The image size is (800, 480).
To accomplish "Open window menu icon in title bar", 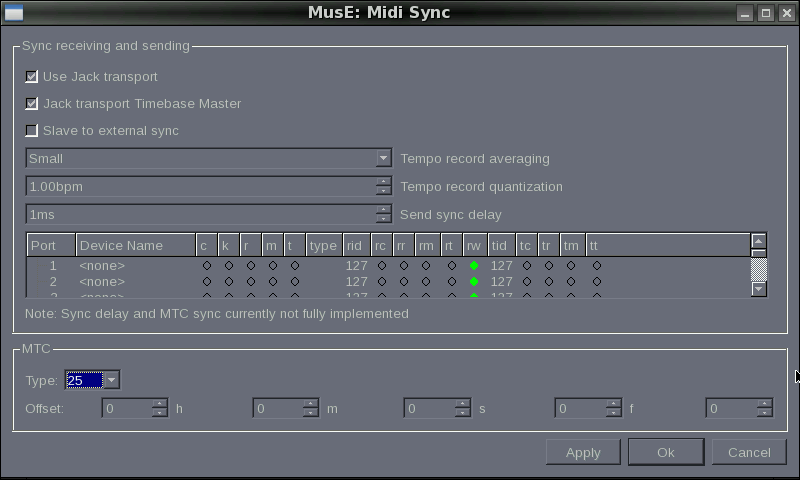I will (14, 13).
